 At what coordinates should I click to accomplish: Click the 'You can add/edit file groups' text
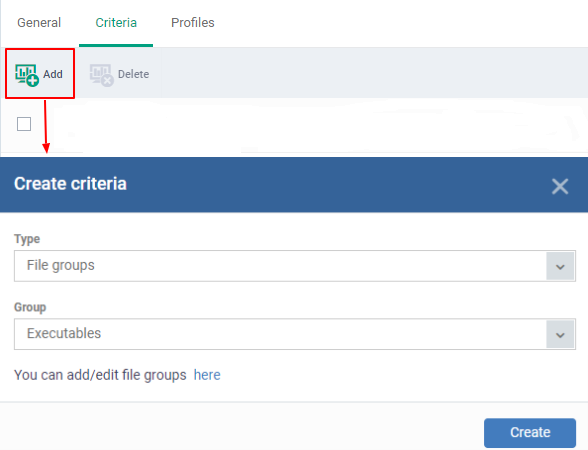click(x=100, y=375)
